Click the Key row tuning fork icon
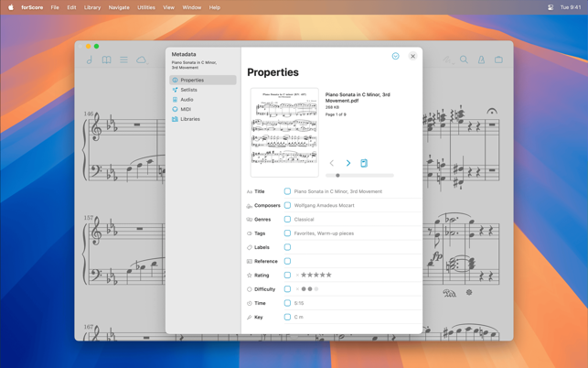The height and width of the screenshot is (368, 588). [x=249, y=318]
